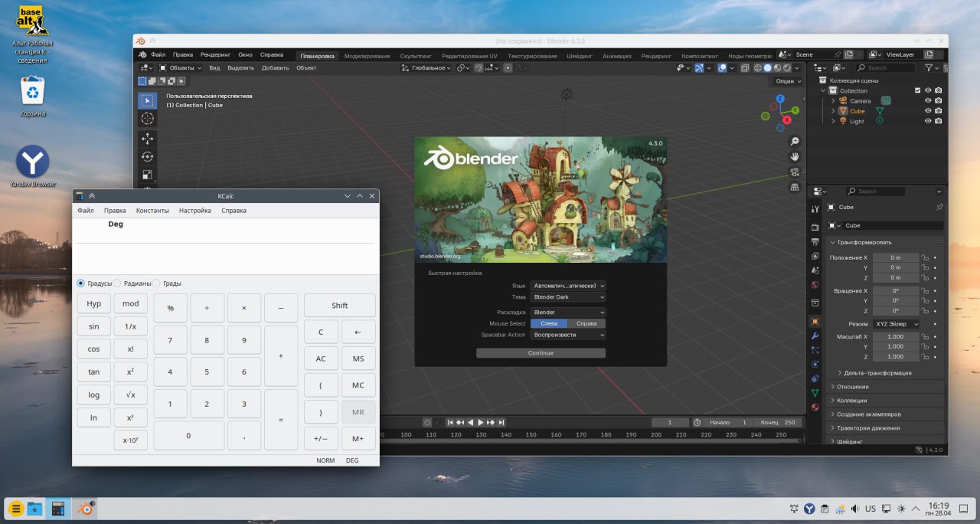
Task: Toggle X-ray mode in viewport header
Action: [x=745, y=68]
